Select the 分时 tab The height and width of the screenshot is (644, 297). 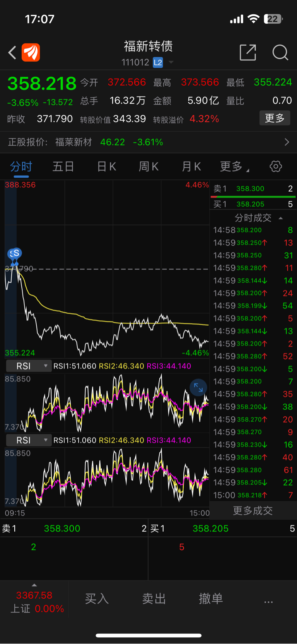coord(21,167)
